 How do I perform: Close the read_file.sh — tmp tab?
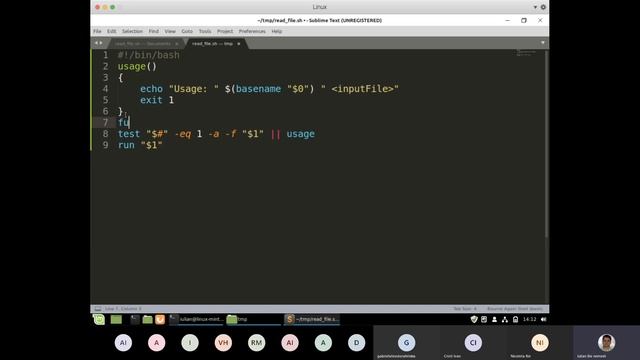(x=239, y=44)
